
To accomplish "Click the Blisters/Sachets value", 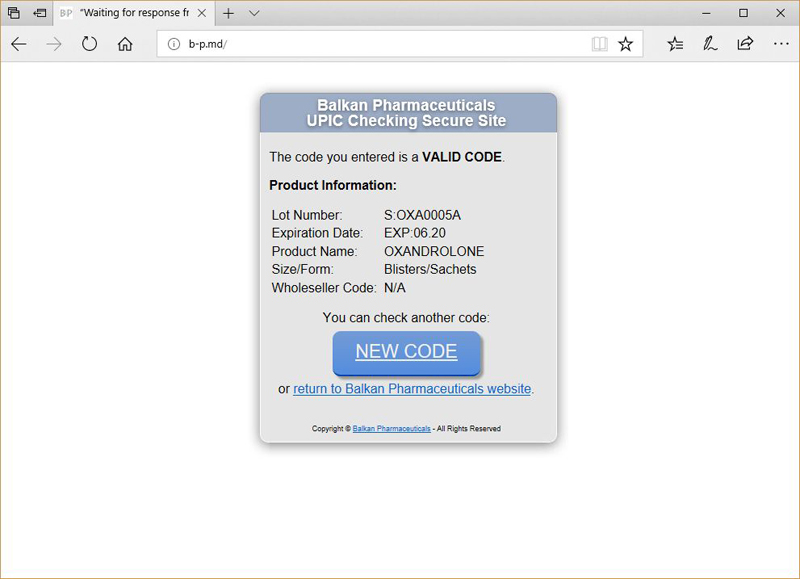I will (x=430, y=269).
